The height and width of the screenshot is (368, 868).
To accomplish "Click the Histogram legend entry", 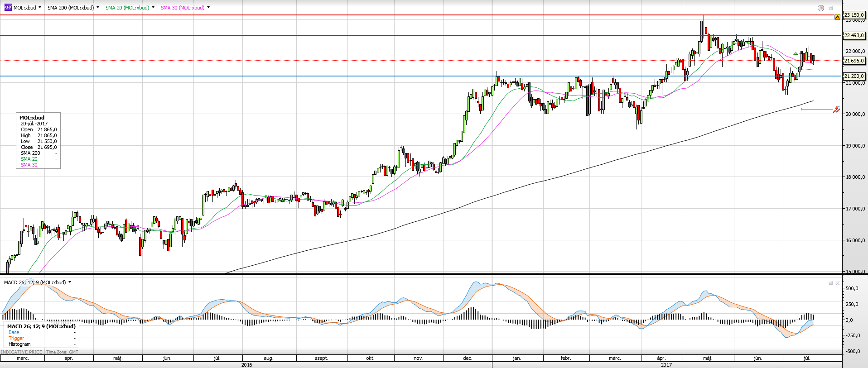I will point(19,344).
